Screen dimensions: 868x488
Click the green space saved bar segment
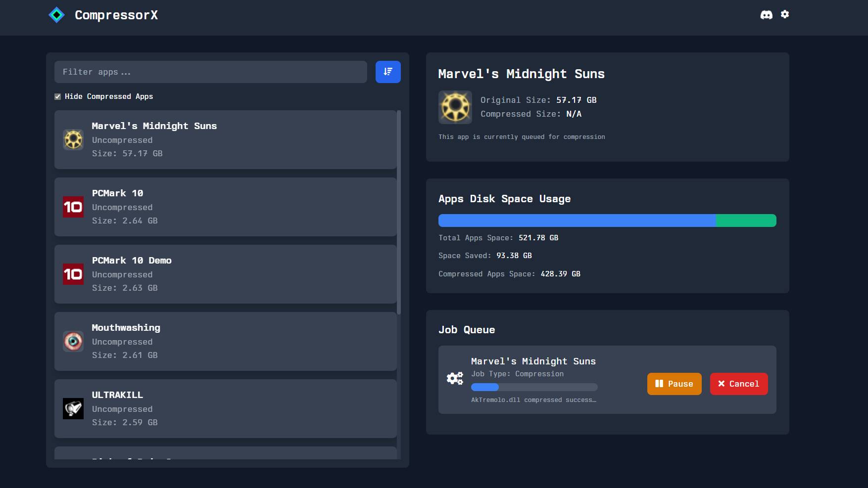[746, 221]
